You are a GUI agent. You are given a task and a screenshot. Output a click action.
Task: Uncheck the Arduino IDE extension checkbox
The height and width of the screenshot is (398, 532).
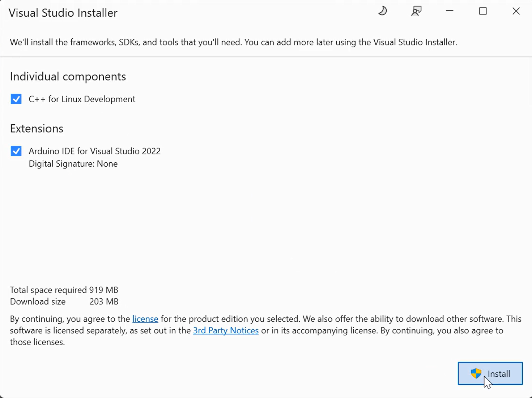click(x=16, y=151)
